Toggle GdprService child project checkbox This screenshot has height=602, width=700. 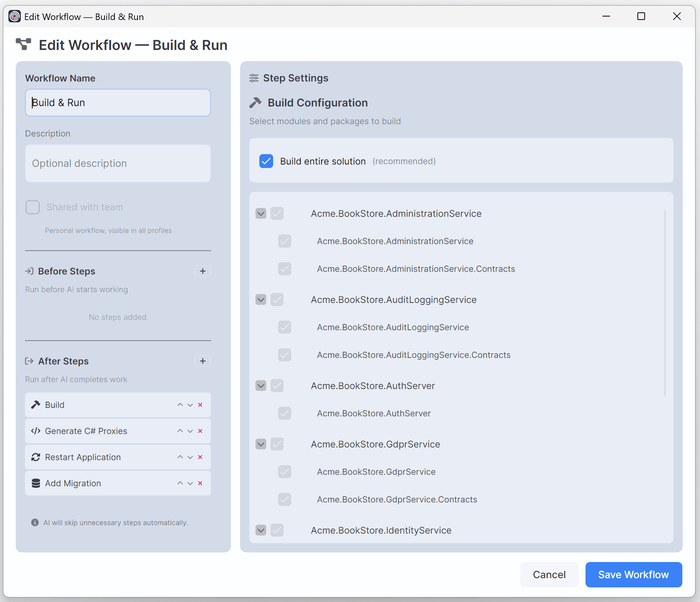pyautogui.click(x=285, y=472)
